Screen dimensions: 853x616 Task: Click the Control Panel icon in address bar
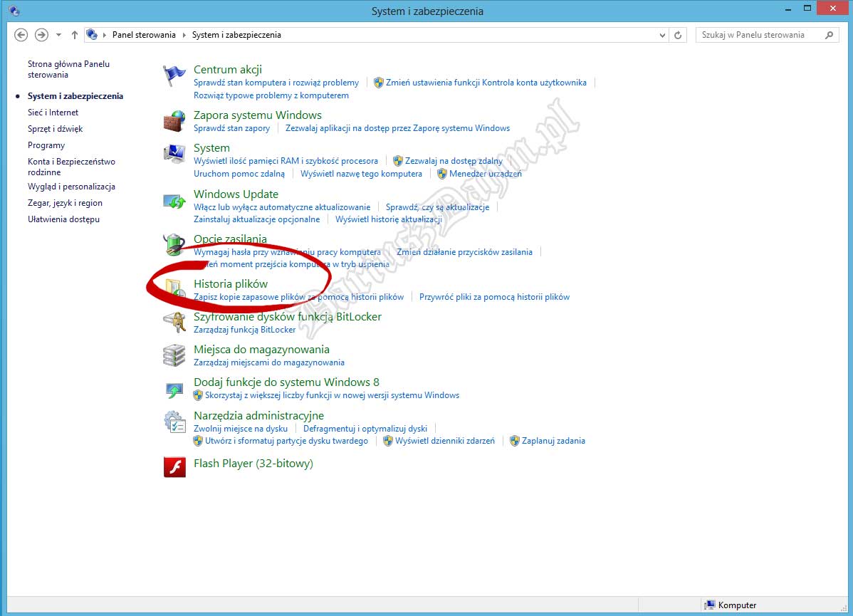92,34
